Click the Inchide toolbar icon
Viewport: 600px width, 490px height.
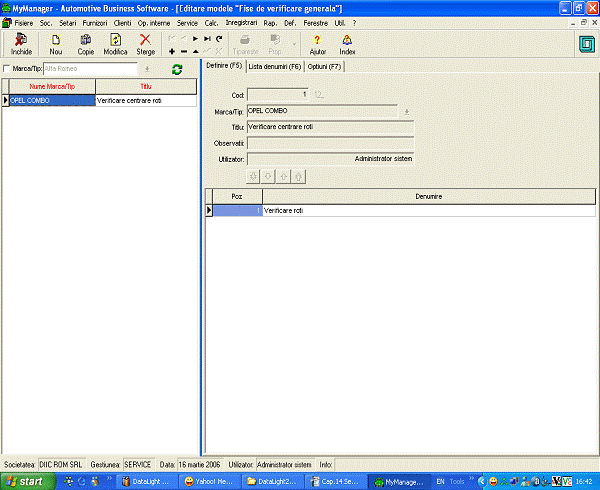point(21,43)
